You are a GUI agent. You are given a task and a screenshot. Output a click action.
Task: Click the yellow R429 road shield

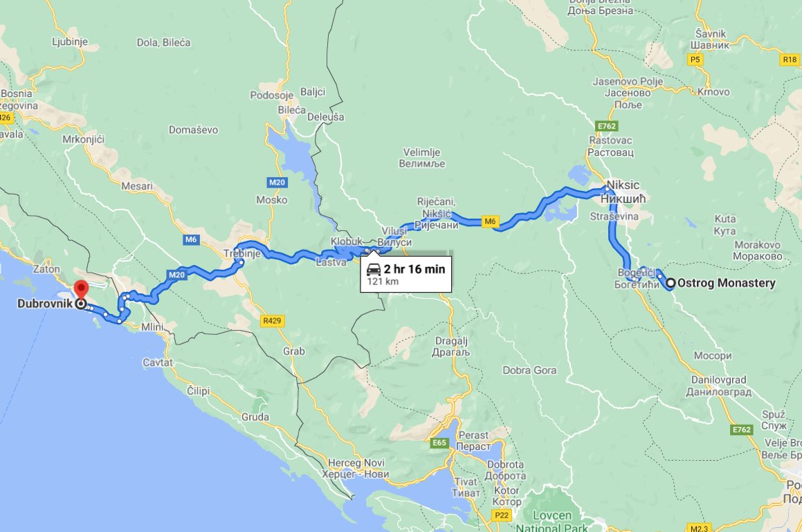tap(271, 321)
